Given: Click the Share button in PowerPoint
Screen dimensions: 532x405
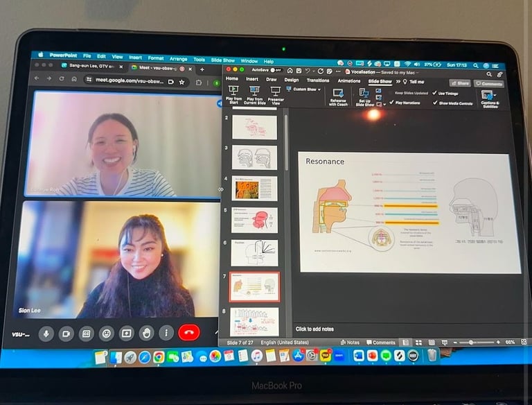Looking at the screenshot, I should pyautogui.click(x=460, y=83).
